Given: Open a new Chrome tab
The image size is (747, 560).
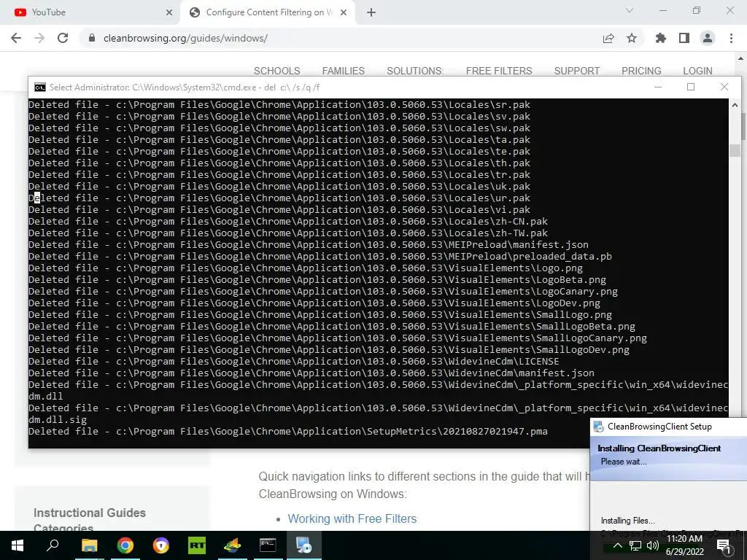Looking at the screenshot, I should 371,13.
